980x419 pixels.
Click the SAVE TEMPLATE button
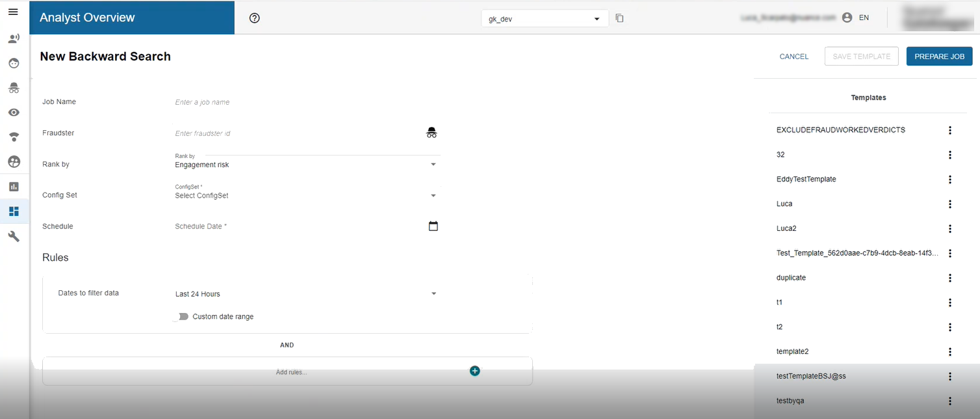(862, 57)
